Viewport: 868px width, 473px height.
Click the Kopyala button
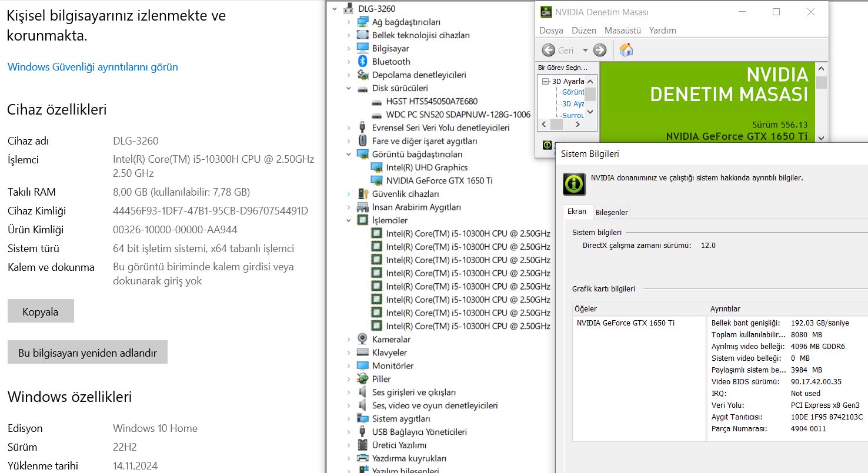[41, 311]
